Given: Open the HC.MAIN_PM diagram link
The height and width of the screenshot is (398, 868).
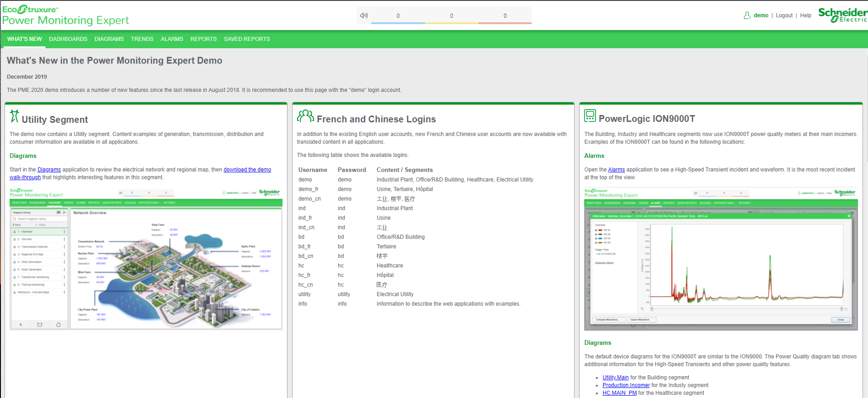Looking at the screenshot, I should coord(620,393).
